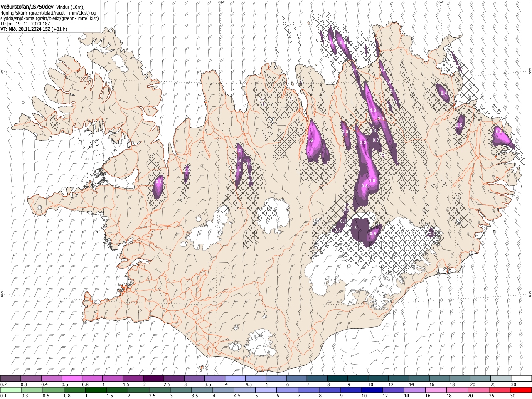
Task: Click the '(+21 h)' forecast offset text
Action: pyautogui.click(x=59, y=30)
